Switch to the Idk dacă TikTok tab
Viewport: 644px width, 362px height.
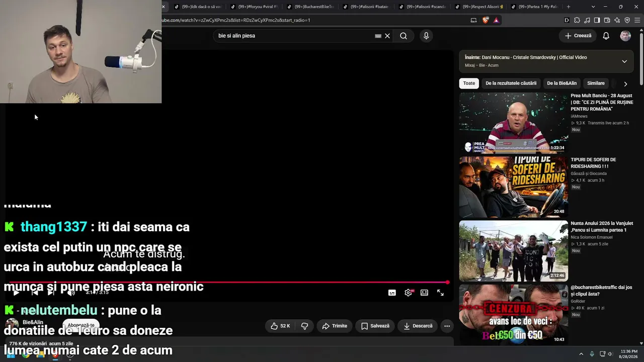point(198,7)
